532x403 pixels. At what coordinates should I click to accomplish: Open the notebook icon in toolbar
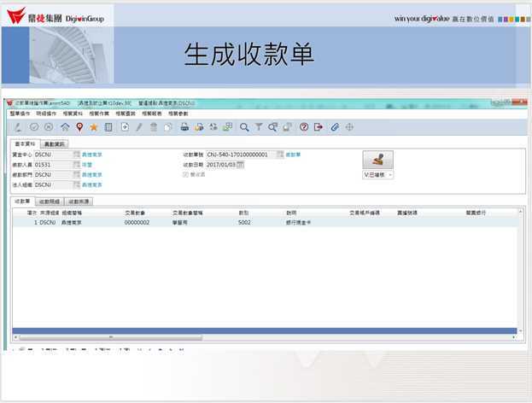108,127
